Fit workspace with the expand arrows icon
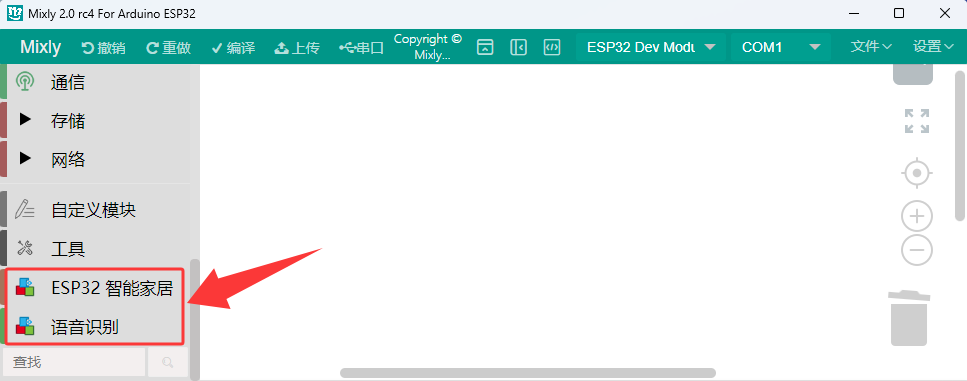The width and height of the screenshot is (967, 381). click(x=916, y=121)
